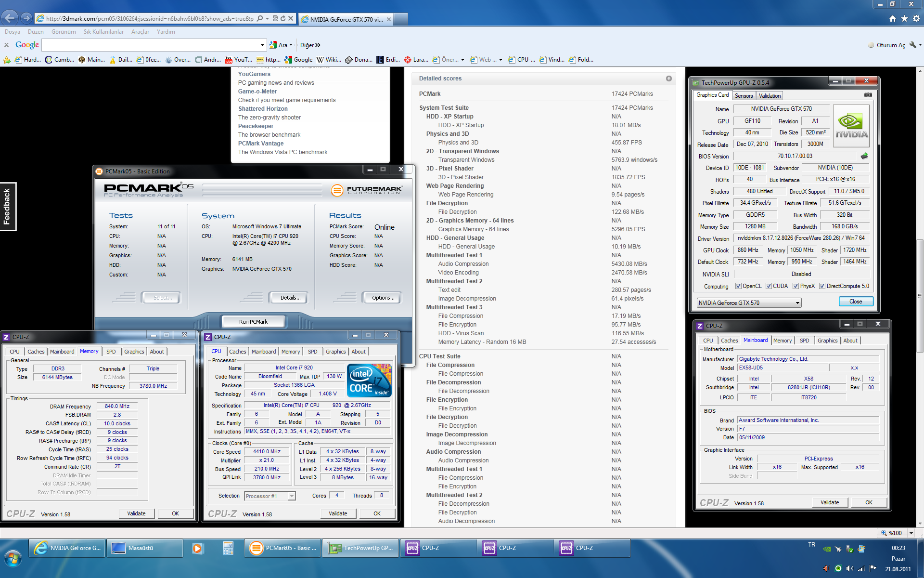Screen dimensions: 924x578
Task: Click the vertical scrollbar of the browser page
Action: 920,296
